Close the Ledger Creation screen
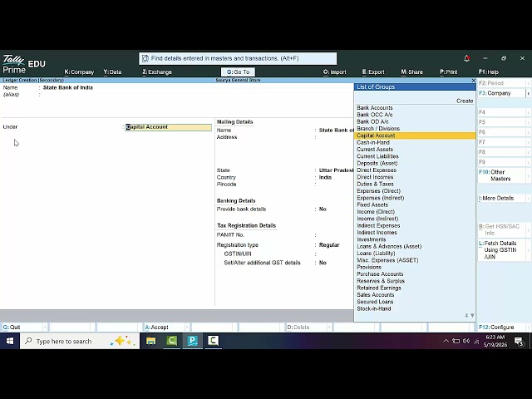The image size is (532, 399). [x=474, y=81]
